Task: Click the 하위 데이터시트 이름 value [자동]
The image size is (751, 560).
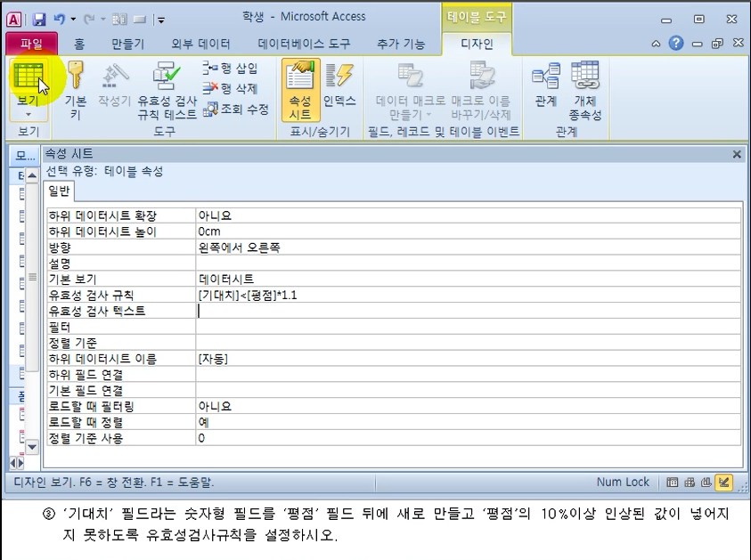Action: [x=469, y=359]
